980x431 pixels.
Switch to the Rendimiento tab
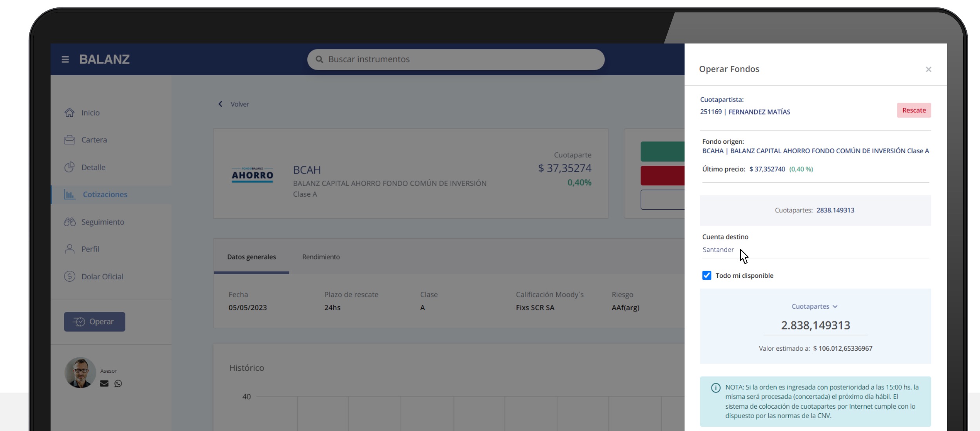click(x=321, y=257)
